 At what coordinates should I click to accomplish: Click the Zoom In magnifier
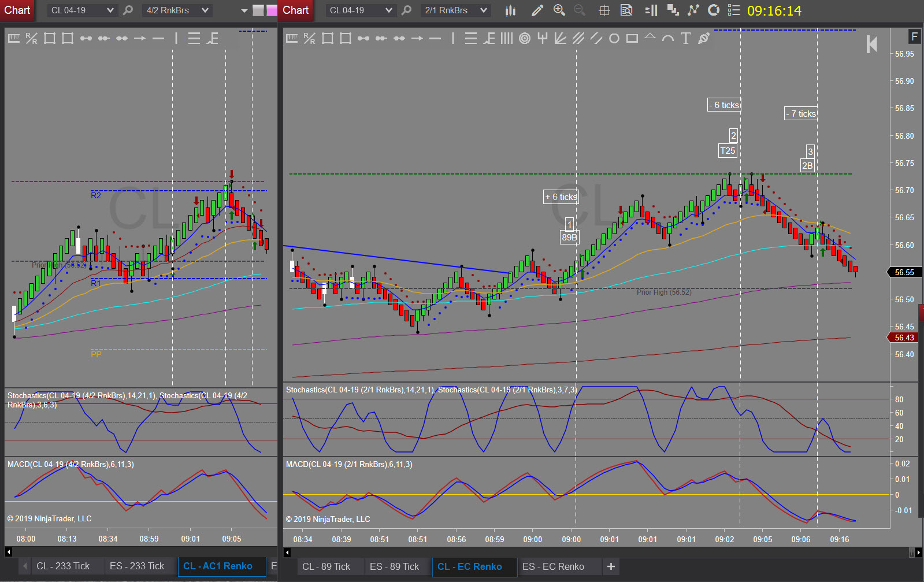tap(559, 10)
